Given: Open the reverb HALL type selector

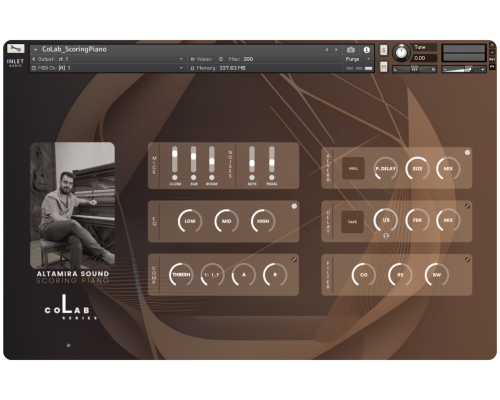Looking at the screenshot, I should pyautogui.click(x=353, y=168).
